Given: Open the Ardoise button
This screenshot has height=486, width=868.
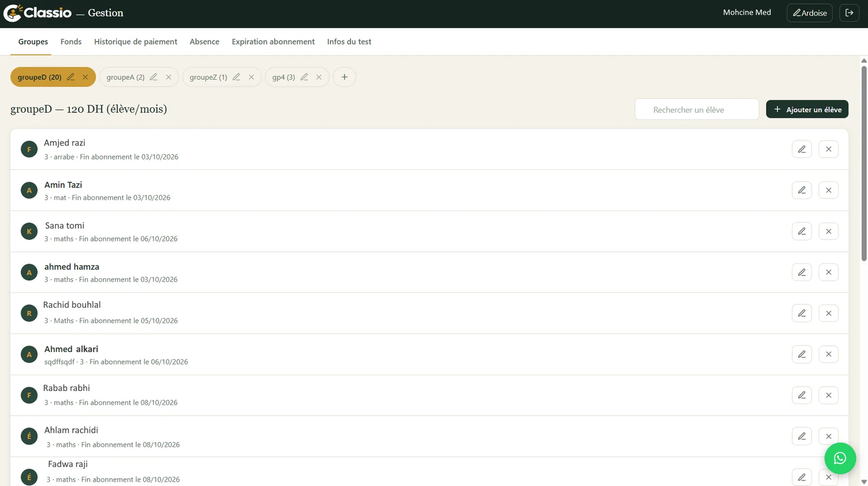Looking at the screenshot, I should (809, 13).
